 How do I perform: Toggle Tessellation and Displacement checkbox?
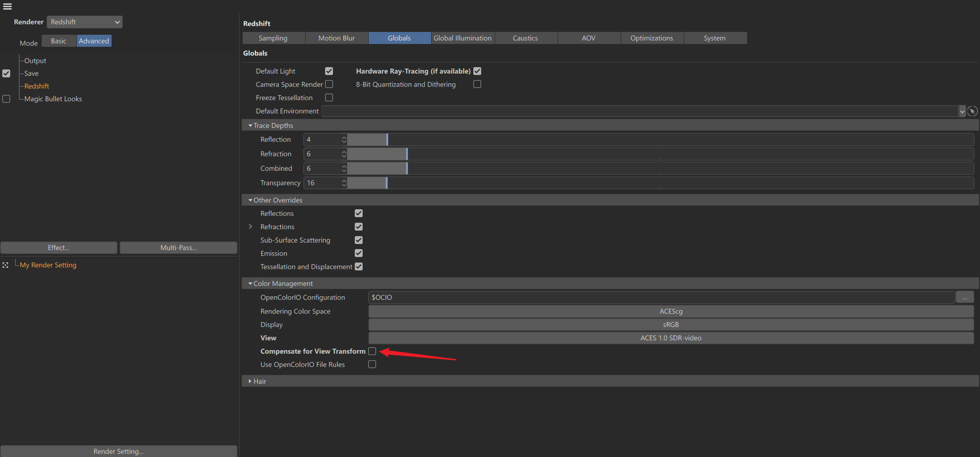358,267
